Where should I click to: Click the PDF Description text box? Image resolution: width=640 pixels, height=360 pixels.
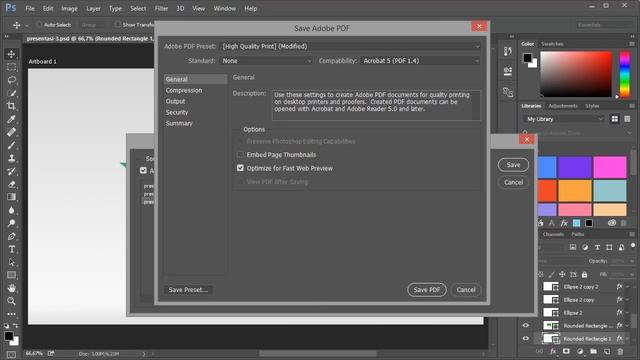(376, 105)
